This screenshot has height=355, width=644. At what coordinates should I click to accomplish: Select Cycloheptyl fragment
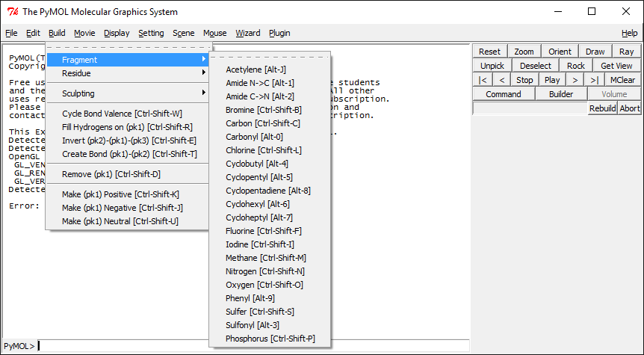[270, 217]
